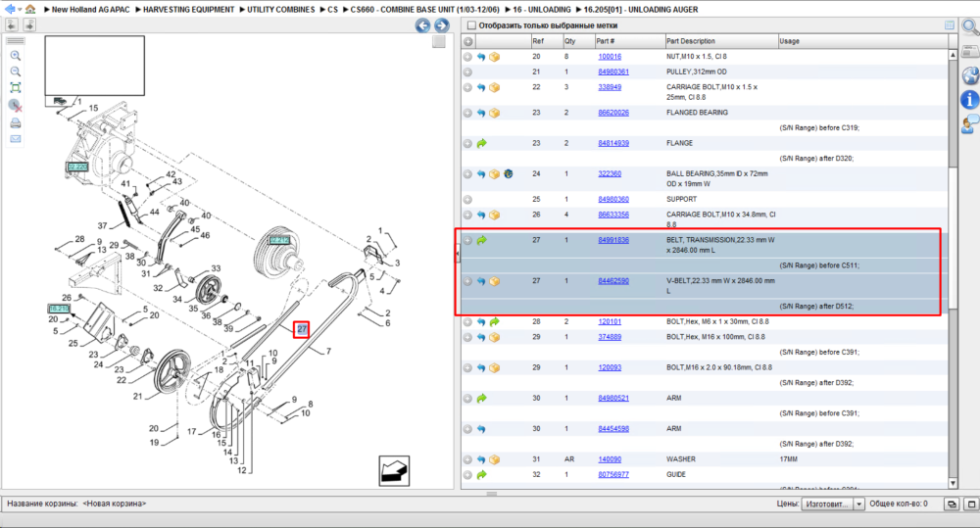The image size is (980, 528).
Task: Fit diagram to window icon
Action: click(16, 88)
